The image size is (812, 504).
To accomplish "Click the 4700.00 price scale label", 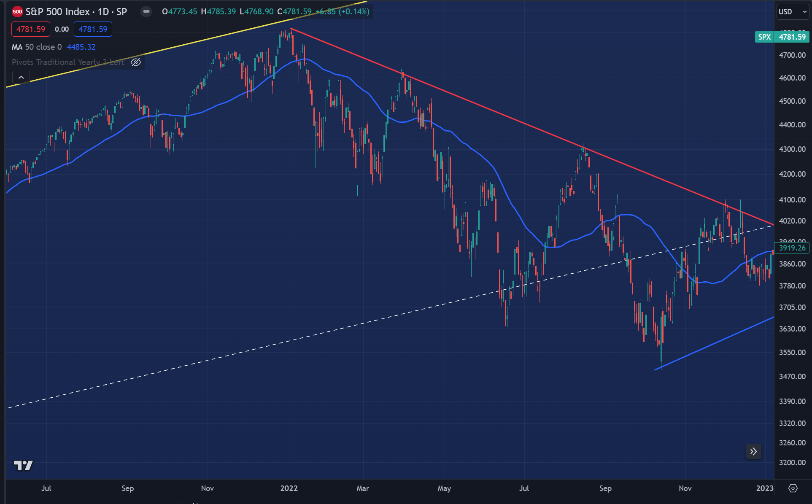I will coord(792,55).
